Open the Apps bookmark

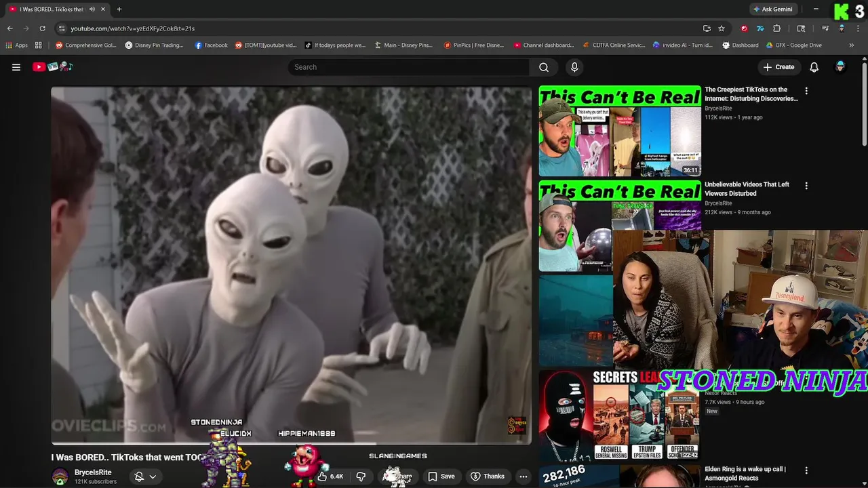[x=17, y=45]
